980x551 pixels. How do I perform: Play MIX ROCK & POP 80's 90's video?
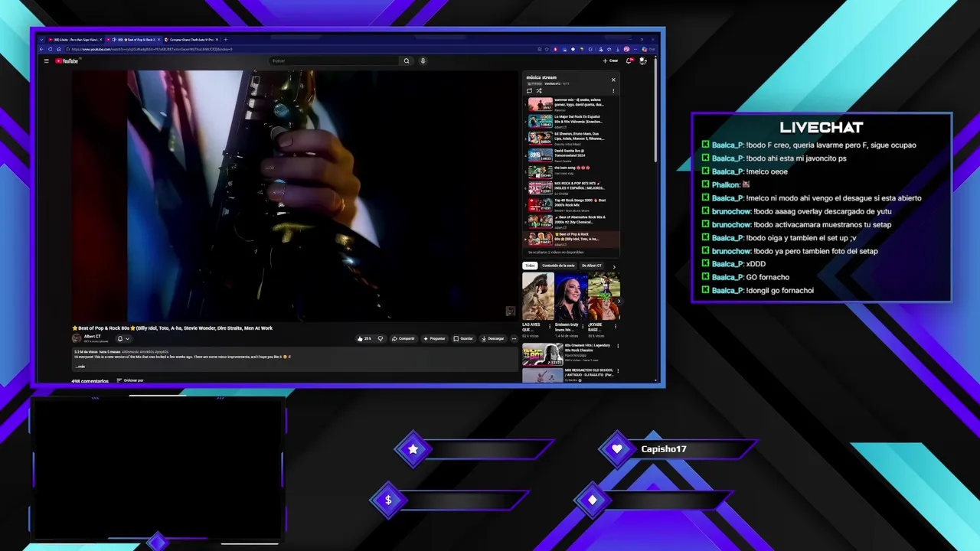pyautogui.click(x=573, y=188)
